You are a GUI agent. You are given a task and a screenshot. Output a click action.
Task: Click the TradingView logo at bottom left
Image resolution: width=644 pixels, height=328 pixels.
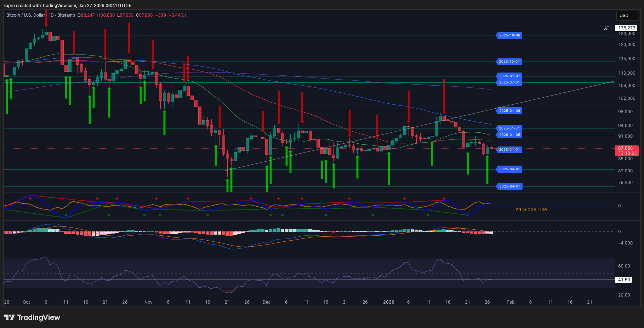pyautogui.click(x=32, y=317)
